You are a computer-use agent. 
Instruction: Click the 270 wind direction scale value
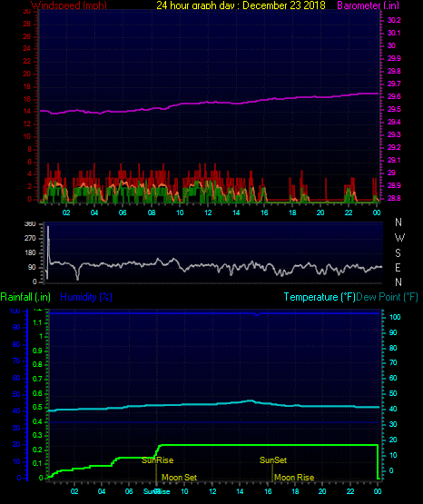[30, 238]
